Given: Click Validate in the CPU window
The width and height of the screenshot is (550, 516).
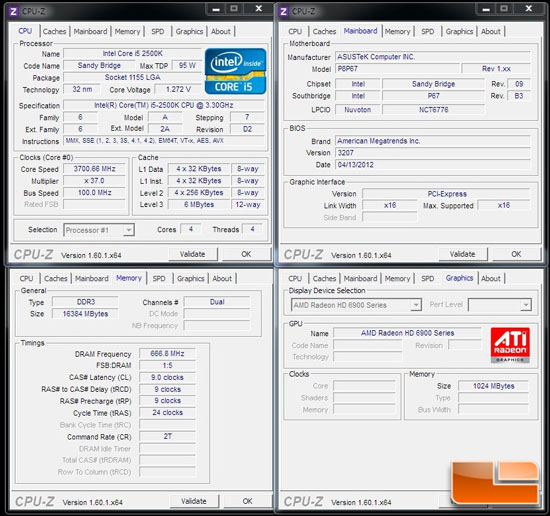Looking at the screenshot, I should tap(193, 254).
